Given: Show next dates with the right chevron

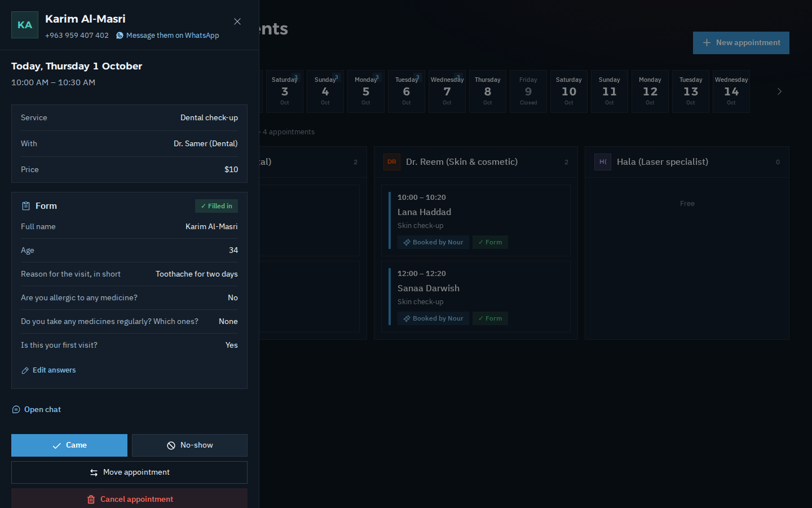Looking at the screenshot, I should [779, 91].
